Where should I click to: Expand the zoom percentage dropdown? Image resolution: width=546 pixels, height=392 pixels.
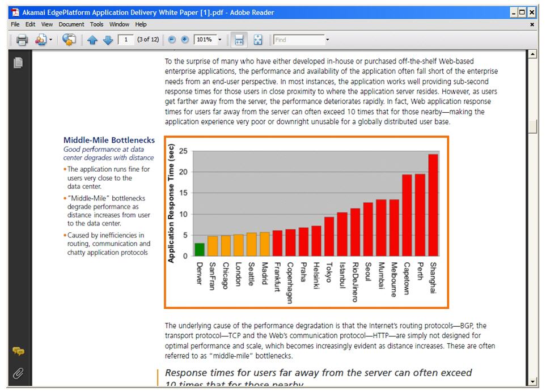click(220, 40)
